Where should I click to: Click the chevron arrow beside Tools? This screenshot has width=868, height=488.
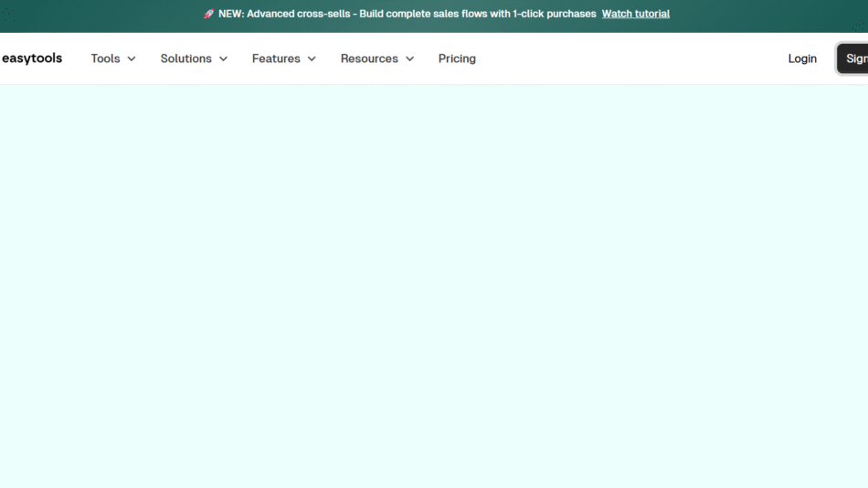click(132, 58)
